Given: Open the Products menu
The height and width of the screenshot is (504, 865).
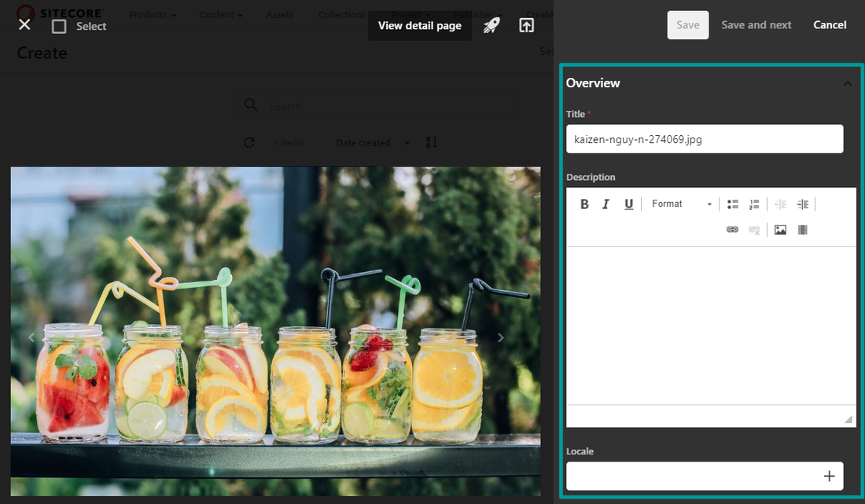Looking at the screenshot, I should pos(153,15).
